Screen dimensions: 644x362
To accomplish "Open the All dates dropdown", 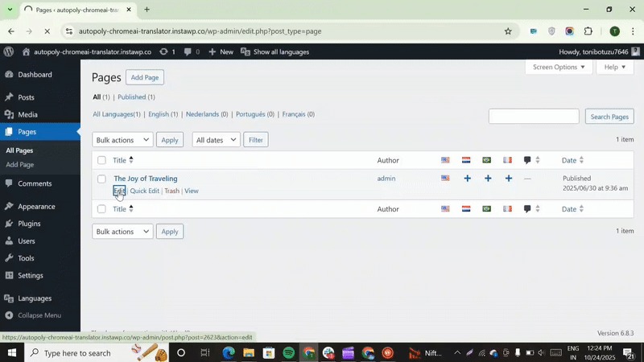I will point(216,140).
